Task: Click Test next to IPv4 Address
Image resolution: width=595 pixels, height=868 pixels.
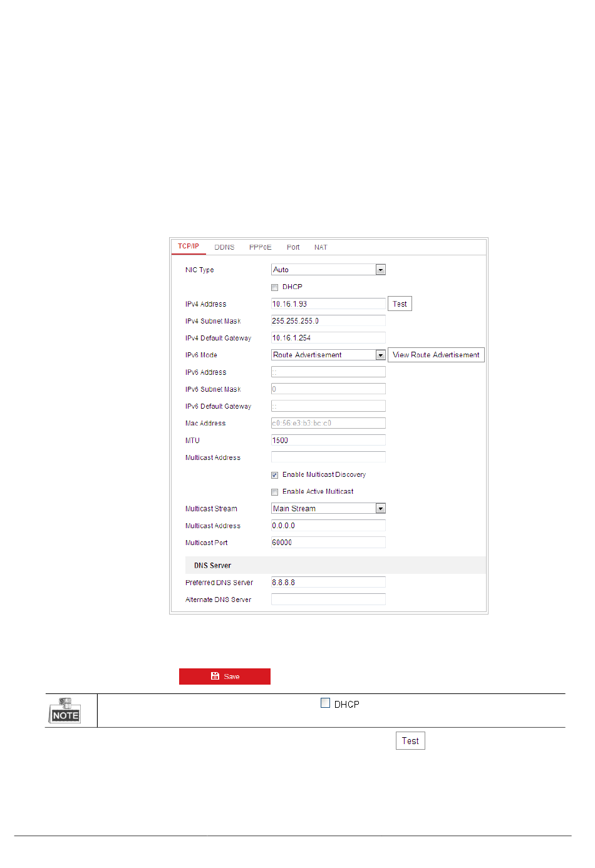Action: (400, 304)
